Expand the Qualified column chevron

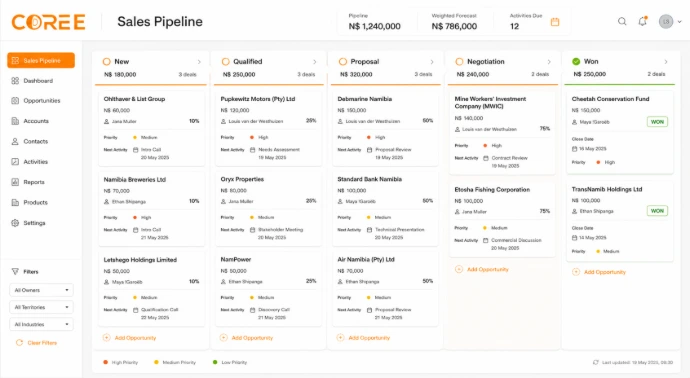[x=315, y=62]
